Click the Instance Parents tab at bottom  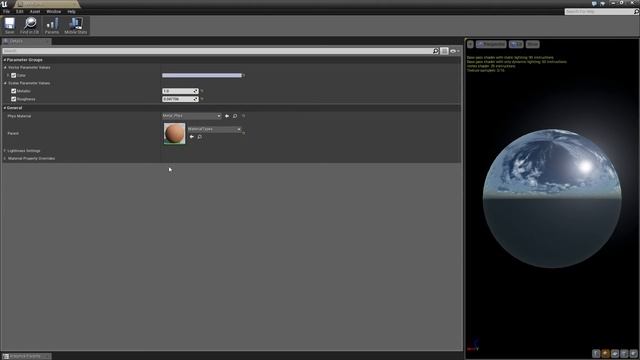coord(26,356)
